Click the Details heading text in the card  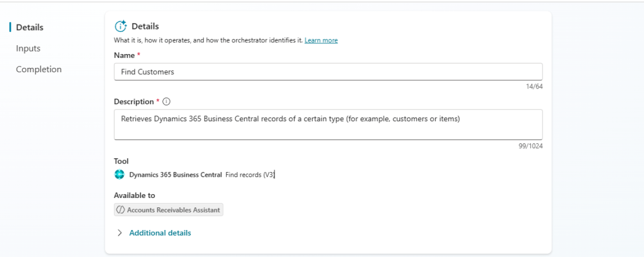click(x=145, y=26)
